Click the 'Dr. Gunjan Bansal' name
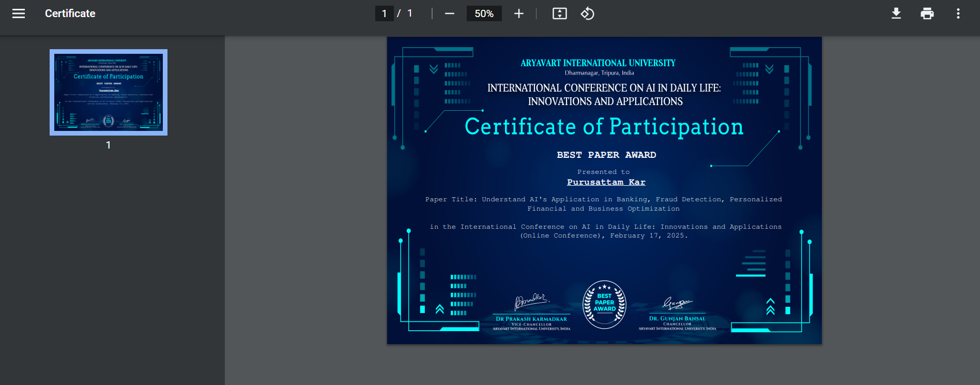 pyautogui.click(x=677, y=319)
